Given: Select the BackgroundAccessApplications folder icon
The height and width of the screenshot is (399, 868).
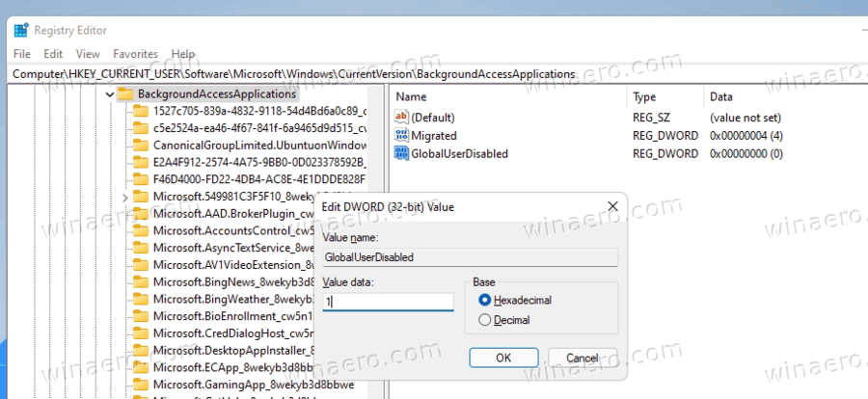Looking at the screenshot, I should pyautogui.click(x=125, y=94).
